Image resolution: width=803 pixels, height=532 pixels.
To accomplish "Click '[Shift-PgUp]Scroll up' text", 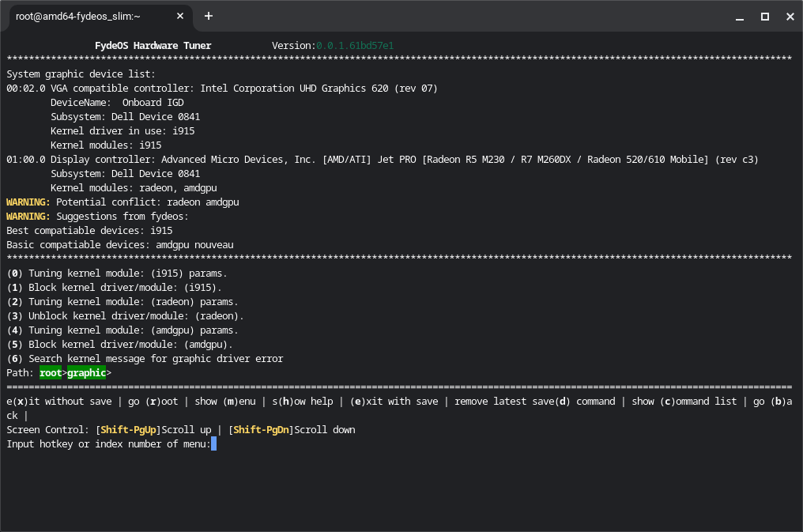I will click(x=153, y=430).
